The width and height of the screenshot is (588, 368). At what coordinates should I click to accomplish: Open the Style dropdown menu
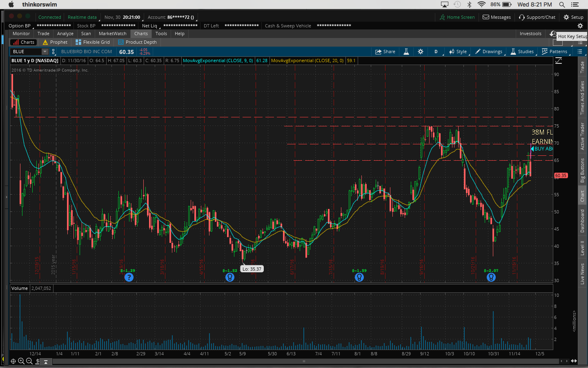click(x=458, y=52)
